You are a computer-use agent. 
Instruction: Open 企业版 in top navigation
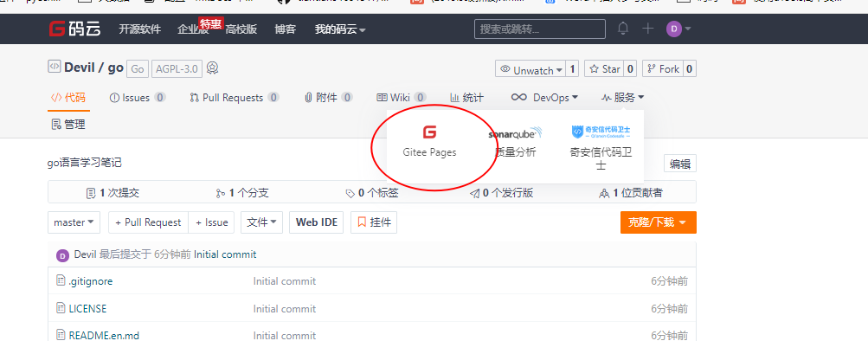(193, 29)
